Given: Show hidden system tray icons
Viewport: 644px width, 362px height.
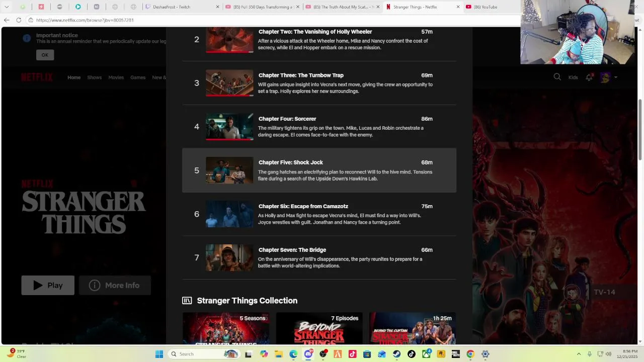Looking at the screenshot, I should coord(579,354).
